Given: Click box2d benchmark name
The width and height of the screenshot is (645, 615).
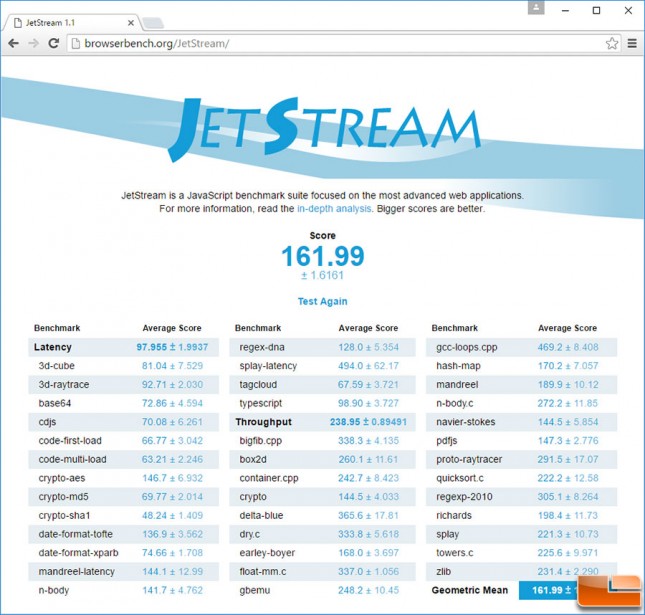Looking at the screenshot, I should click(x=253, y=459).
